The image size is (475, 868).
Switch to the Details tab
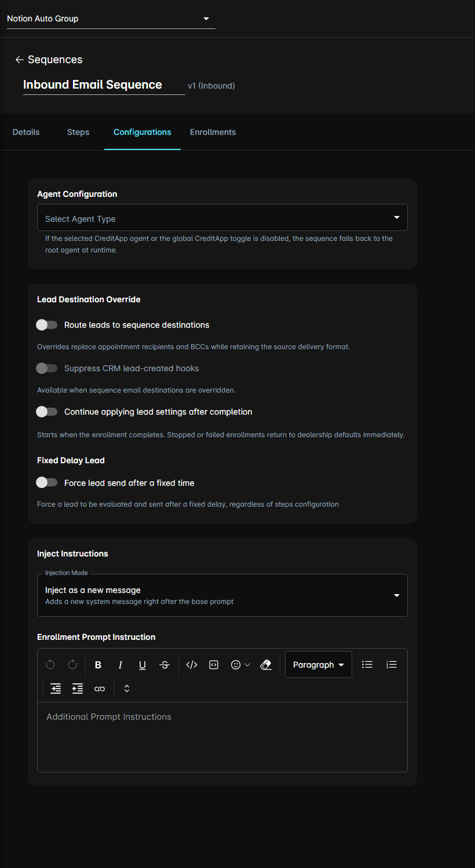[26, 132]
